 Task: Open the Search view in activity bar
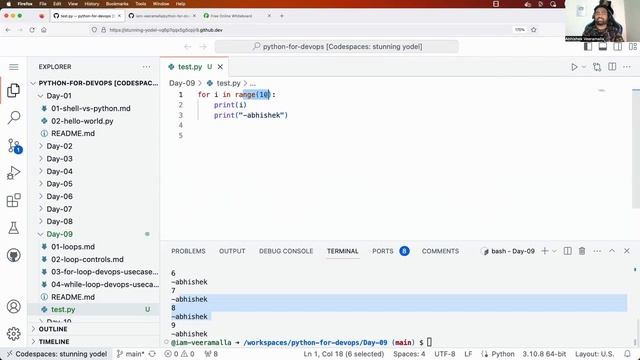(x=13, y=118)
